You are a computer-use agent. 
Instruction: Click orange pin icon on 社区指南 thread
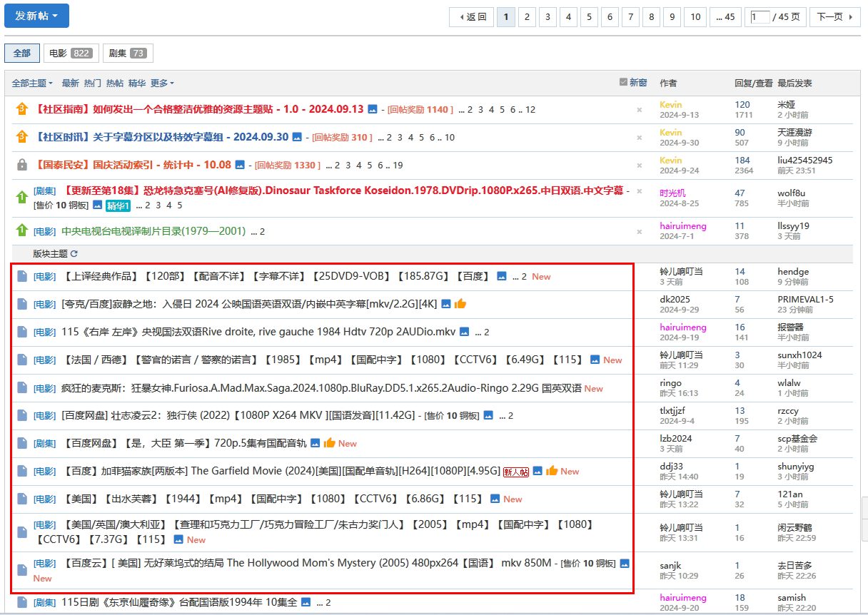[22, 109]
